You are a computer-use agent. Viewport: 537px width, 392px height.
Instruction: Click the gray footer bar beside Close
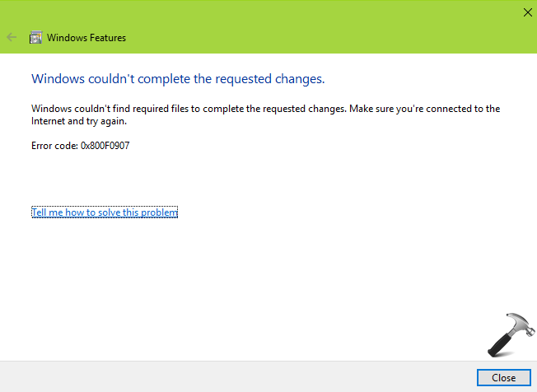coord(236,376)
